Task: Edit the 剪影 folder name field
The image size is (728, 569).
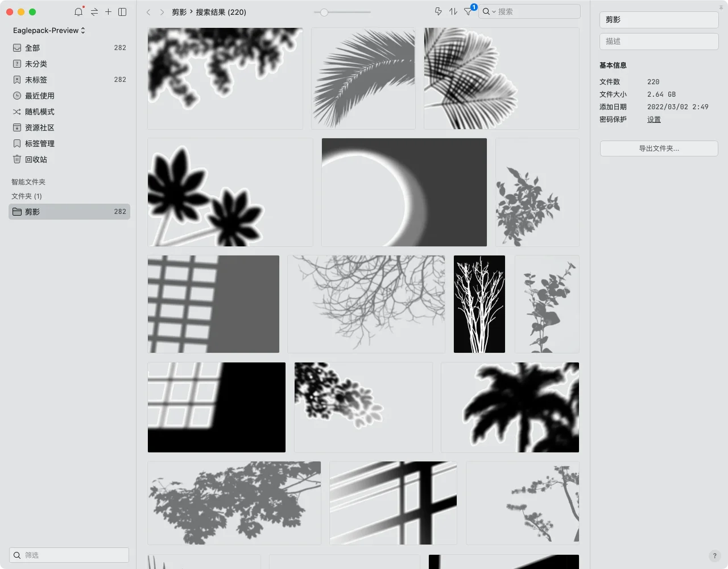Action: pyautogui.click(x=659, y=20)
